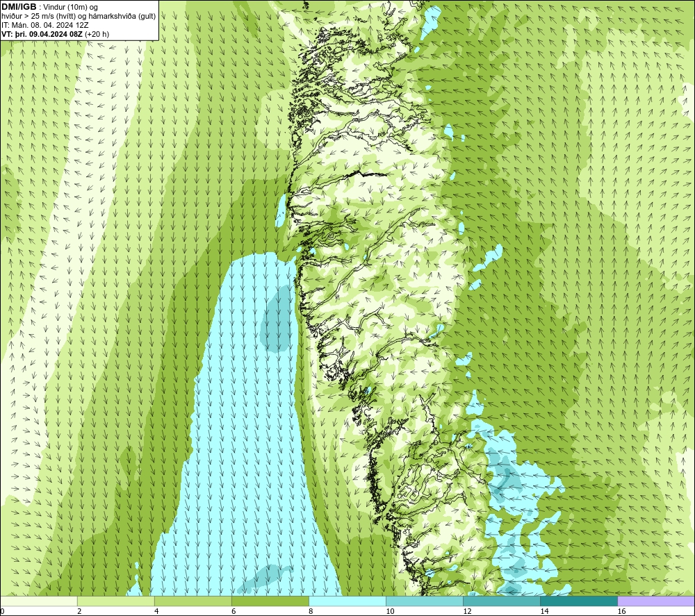Click the turquoise 10–12 m/s legend swatch

tap(425, 601)
